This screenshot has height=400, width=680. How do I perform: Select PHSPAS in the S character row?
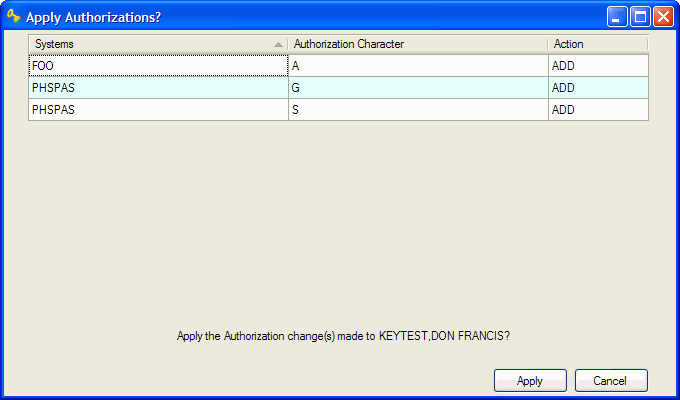[158, 110]
